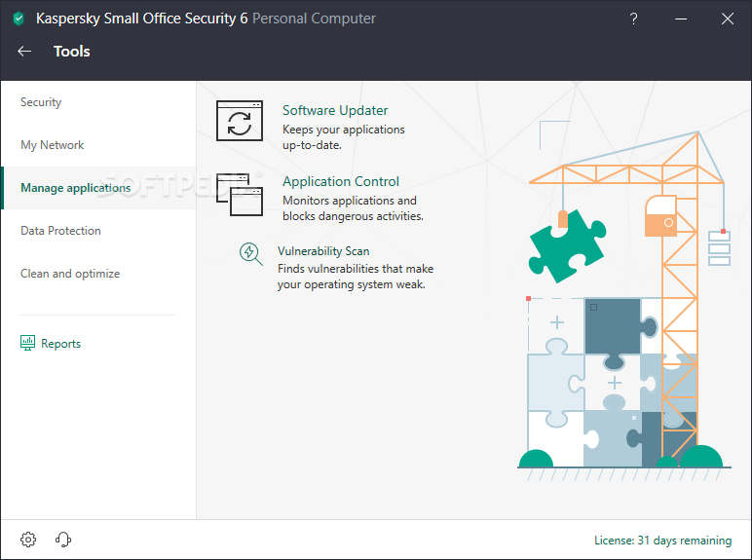Click the License: 31 days remaining link

pyautogui.click(x=662, y=541)
